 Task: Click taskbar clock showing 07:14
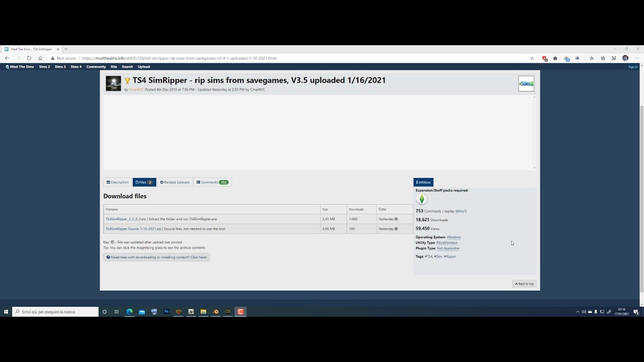[x=622, y=312]
